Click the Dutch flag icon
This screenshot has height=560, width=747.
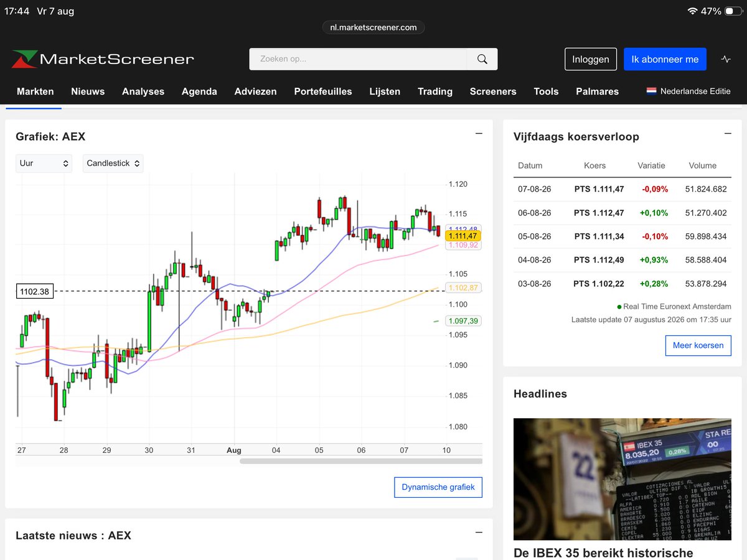[x=651, y=91]
